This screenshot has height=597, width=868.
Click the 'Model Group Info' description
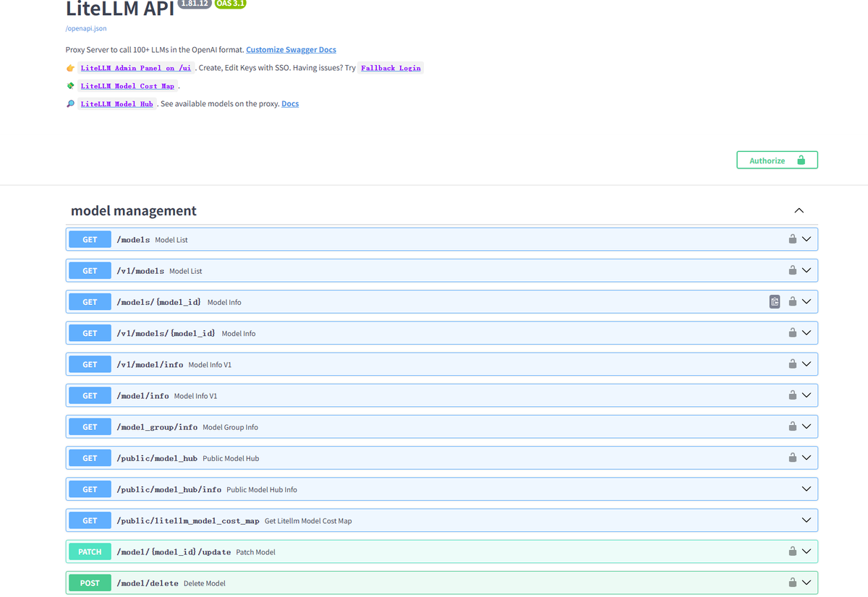pyautogui.click(x=230, y=427)
